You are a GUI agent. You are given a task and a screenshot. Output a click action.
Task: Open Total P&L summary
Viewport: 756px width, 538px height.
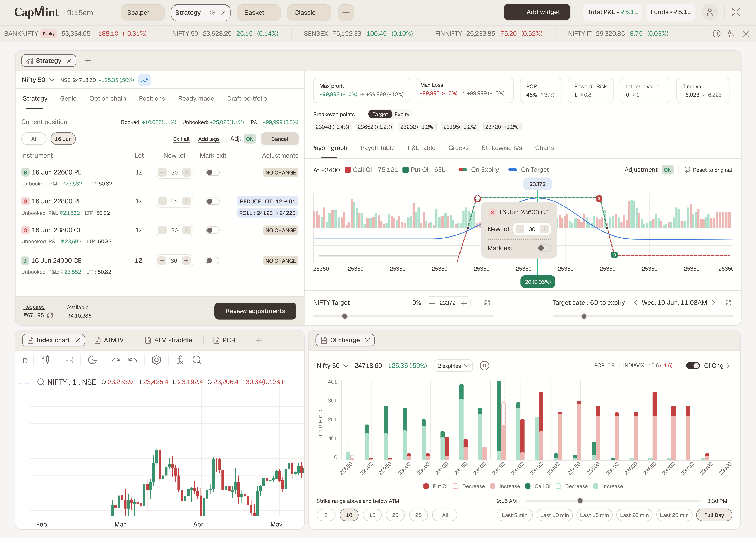tap(612, 12)
